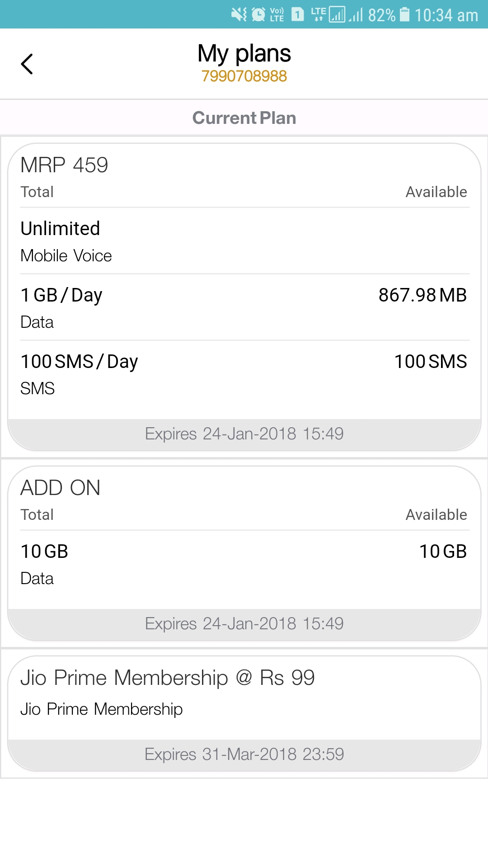Tap the alarm clock status icon

[x=258, y=14]
